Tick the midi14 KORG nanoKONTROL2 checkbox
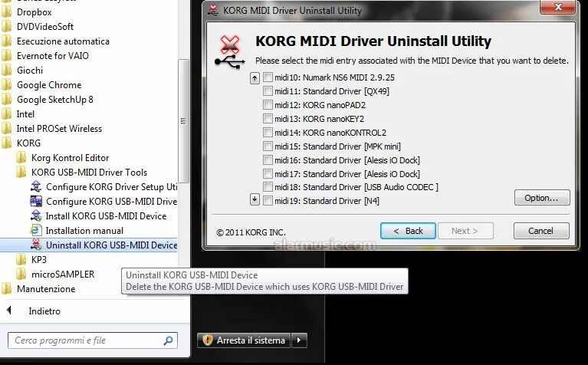The image size is (588, 365). [268, 133]
